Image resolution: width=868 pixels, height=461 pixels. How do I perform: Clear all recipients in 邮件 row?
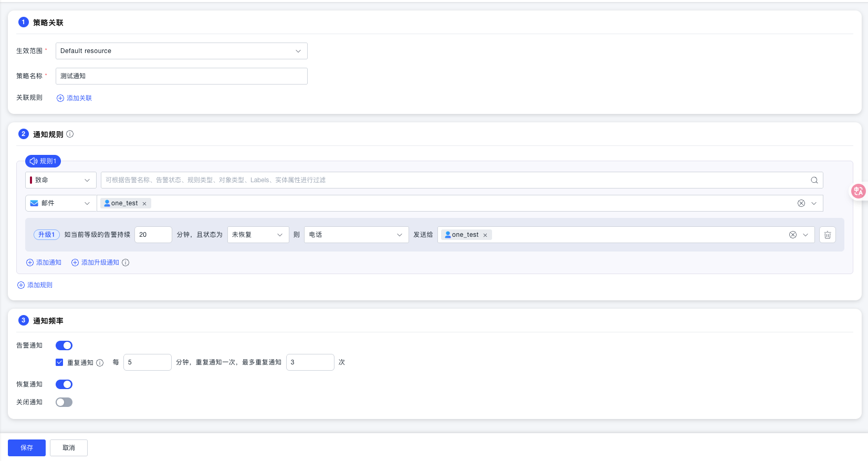(801, 203)
